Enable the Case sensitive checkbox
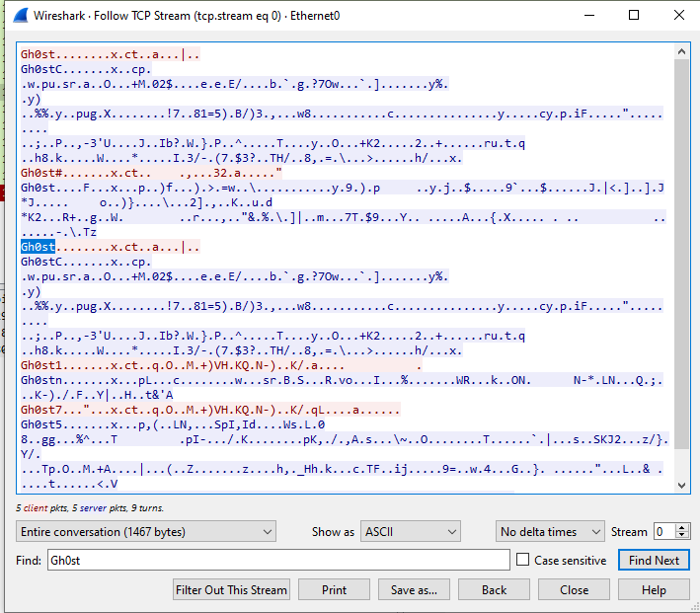This screenshot has width=700, height=613. pyautogui.click(x=523, y=561)
